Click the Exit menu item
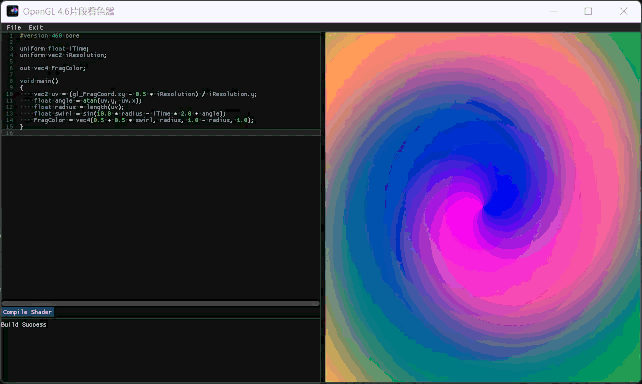642x384 pixels. click(36, 27)
